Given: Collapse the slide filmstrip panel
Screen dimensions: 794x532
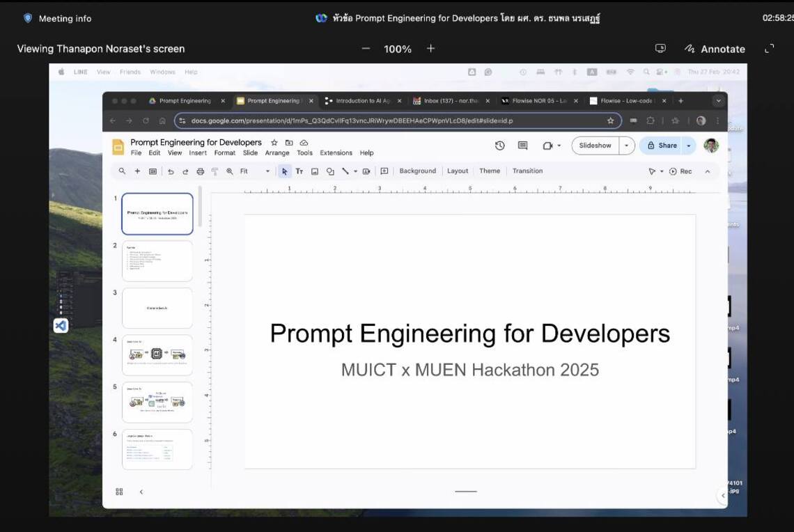Looking at the screenshot, I should (141, 492).
